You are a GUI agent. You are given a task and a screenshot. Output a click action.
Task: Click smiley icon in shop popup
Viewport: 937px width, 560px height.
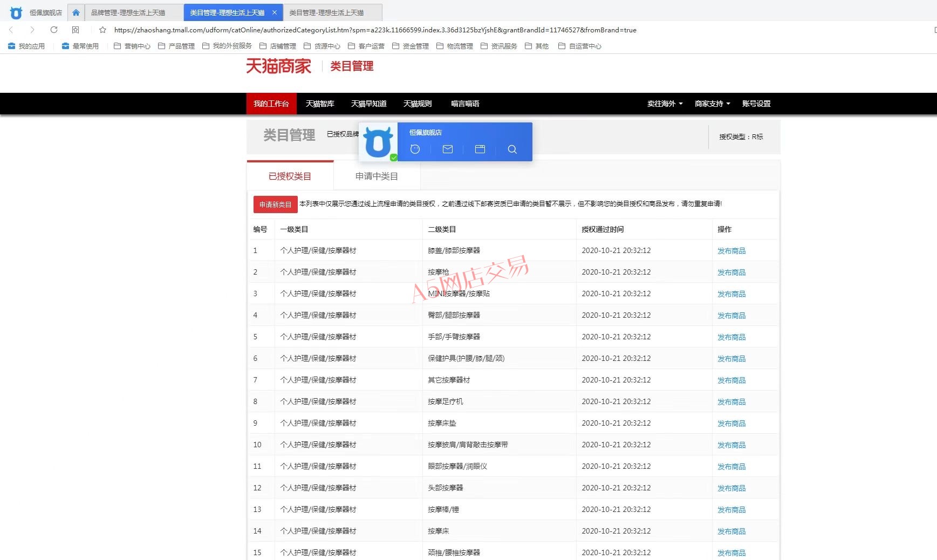coord(415,149)
